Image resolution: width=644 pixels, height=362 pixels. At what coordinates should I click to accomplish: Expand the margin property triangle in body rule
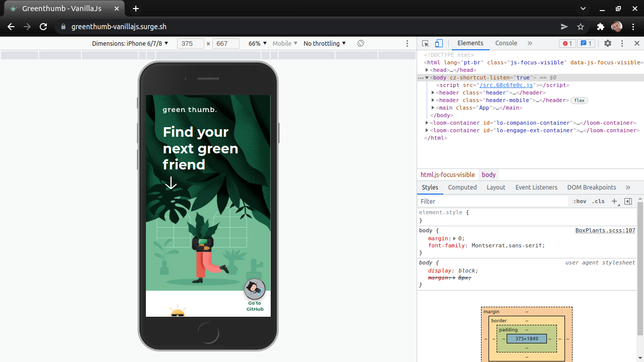pos(454,238)
